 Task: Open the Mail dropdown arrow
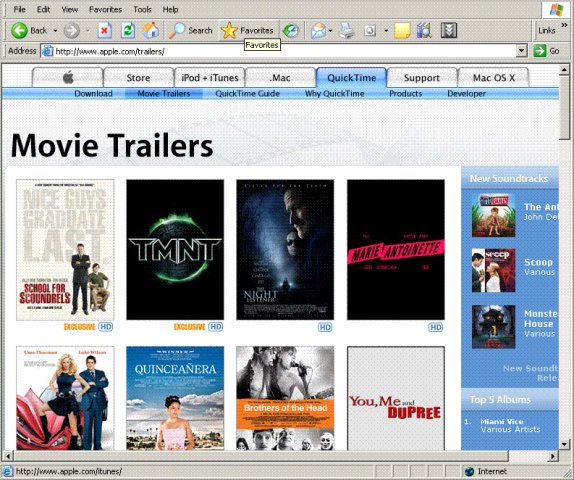[331, 31]
